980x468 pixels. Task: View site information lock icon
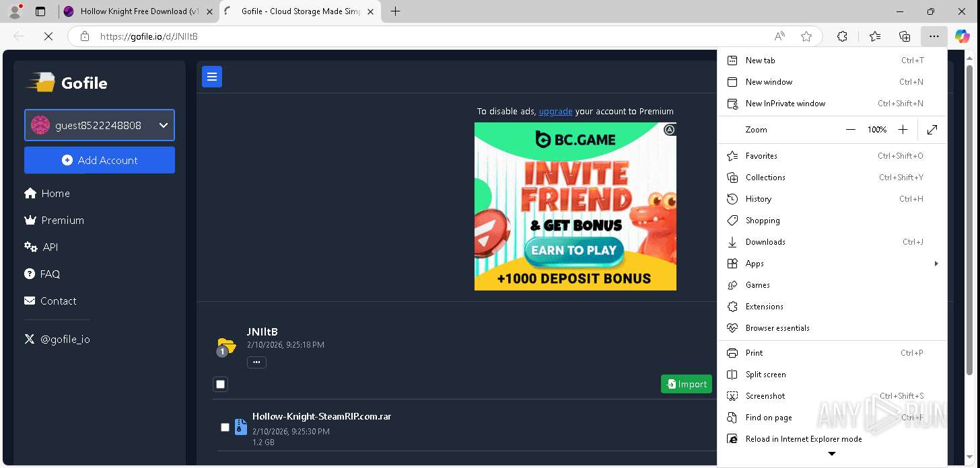[85, 36]
